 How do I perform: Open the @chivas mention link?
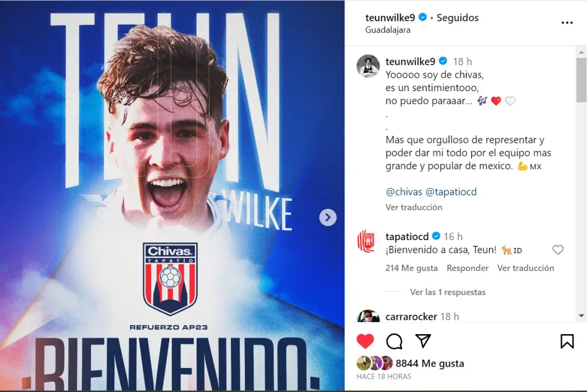[404, 191]
